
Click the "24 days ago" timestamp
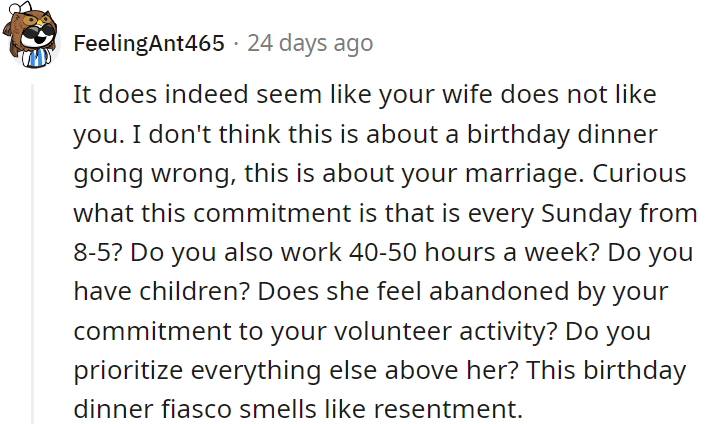pyautogui.click(x=310, y=43)
